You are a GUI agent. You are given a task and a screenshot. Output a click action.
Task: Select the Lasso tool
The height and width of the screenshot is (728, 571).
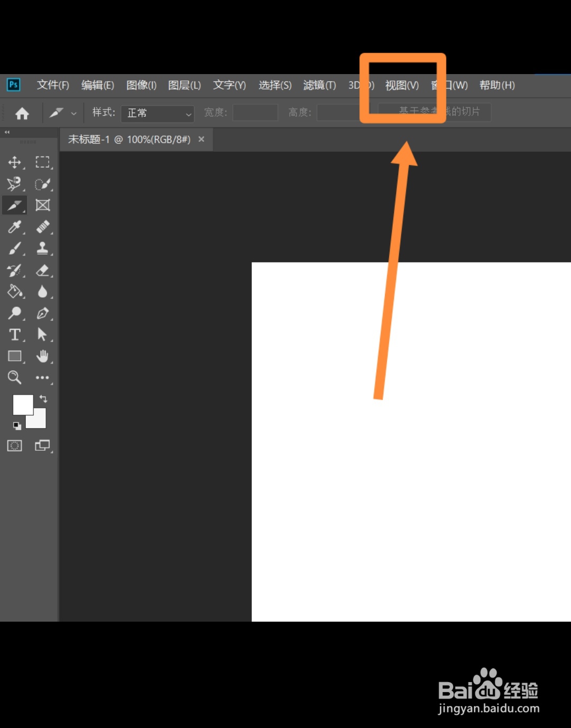point(15,184)
